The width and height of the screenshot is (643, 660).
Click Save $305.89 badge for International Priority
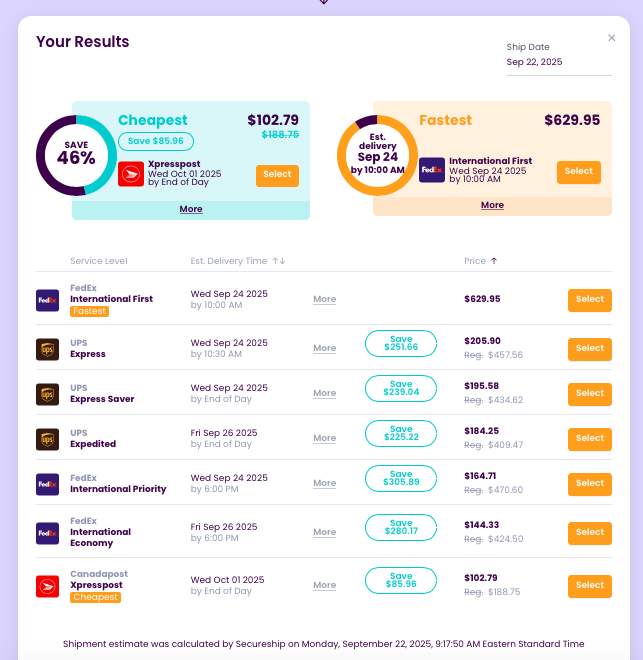(400, 478)
